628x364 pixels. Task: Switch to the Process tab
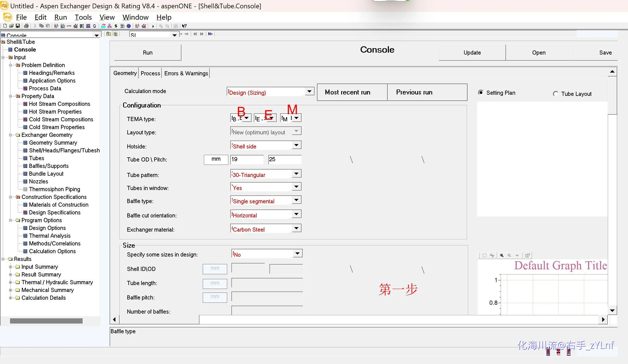coord(150,73)
